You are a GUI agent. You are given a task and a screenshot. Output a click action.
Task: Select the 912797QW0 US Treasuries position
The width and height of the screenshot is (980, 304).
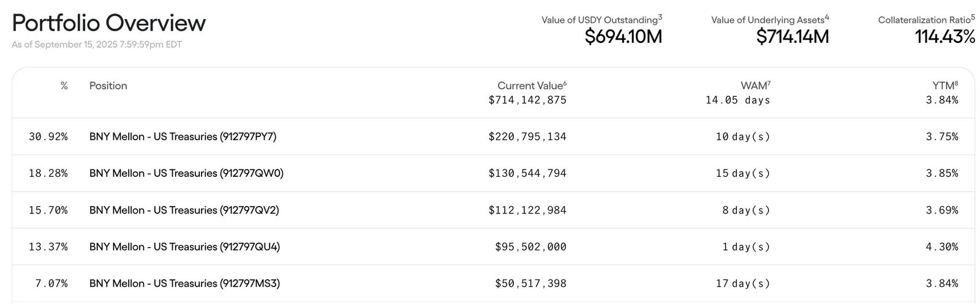click(186, 173)
